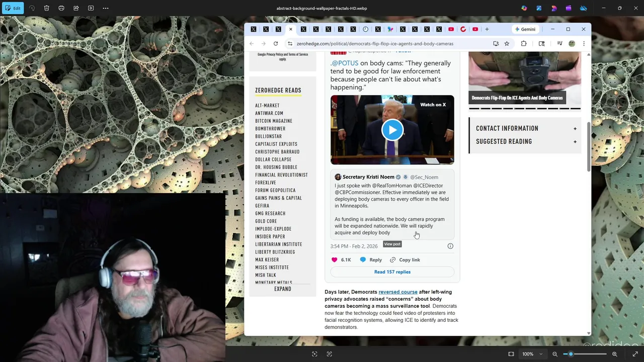Open a new Chrome tab
644x362 pixels.
[487, 29]
